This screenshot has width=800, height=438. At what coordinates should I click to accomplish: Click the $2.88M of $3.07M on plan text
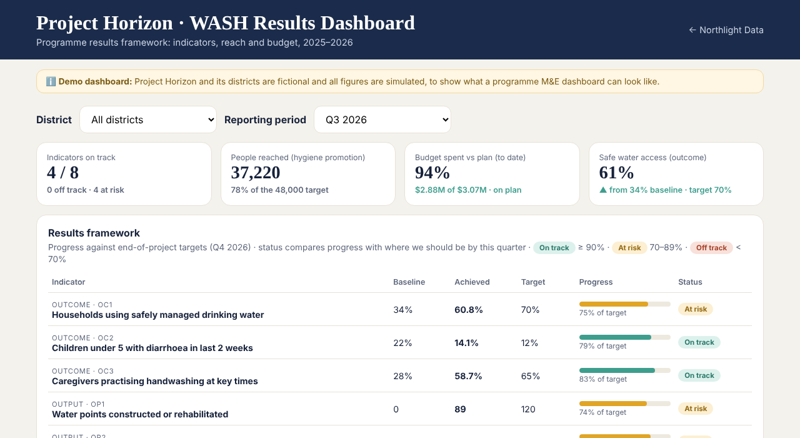click(468, 190)
